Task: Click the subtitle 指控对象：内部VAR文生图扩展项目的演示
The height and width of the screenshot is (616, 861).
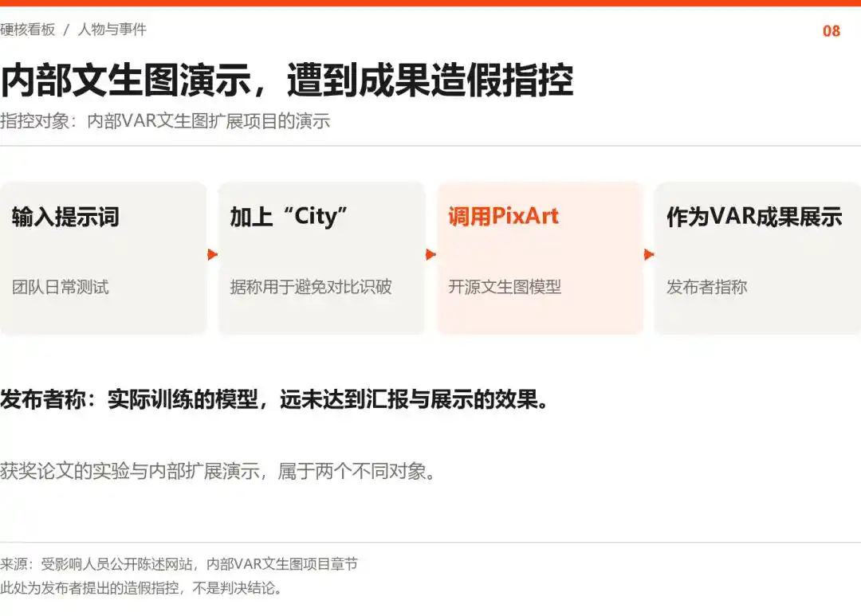Action: [x=165, y=121]
